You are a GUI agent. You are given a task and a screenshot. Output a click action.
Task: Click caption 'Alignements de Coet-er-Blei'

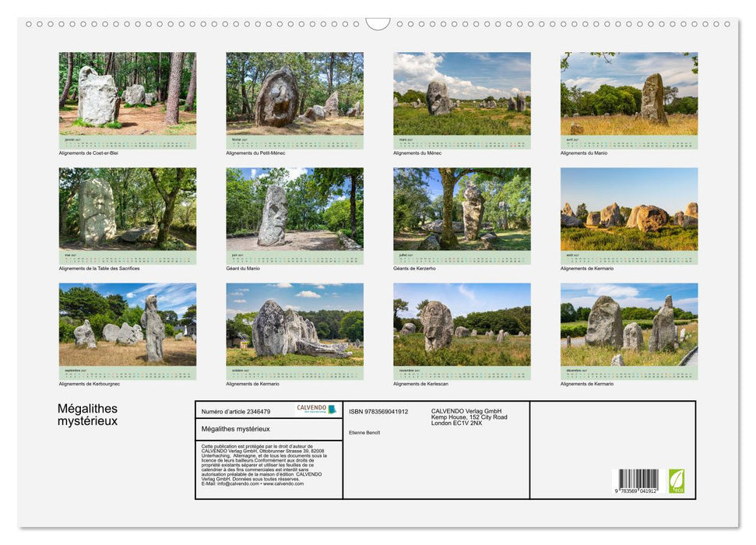point(88,153)
